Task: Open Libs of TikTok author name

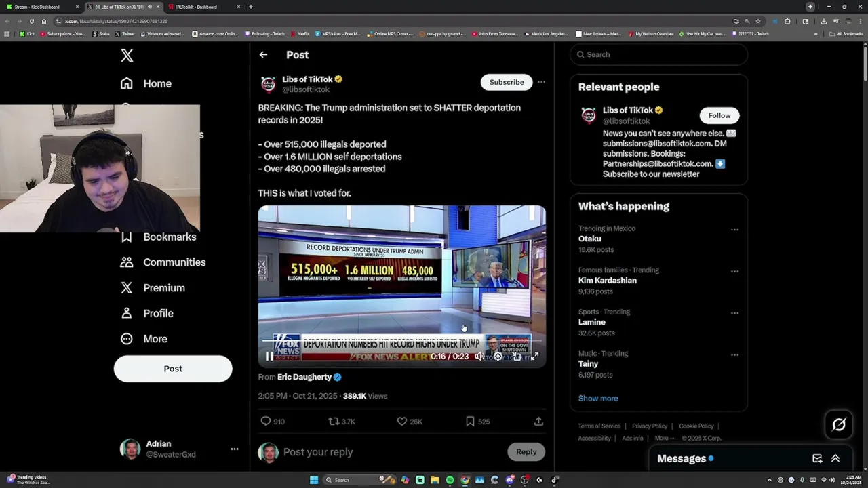Action: click(x=307, y=79)
